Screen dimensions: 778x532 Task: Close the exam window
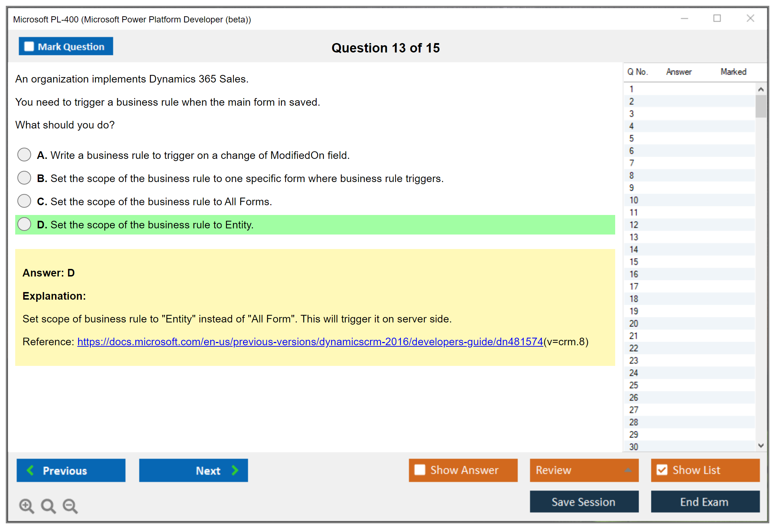click(750, 18)
